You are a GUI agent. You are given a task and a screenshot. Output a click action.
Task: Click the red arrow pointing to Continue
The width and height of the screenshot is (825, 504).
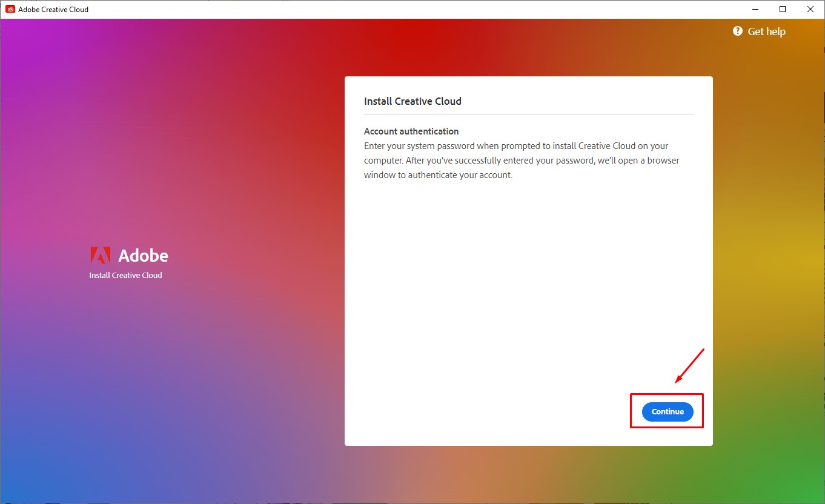pos(690,366)
